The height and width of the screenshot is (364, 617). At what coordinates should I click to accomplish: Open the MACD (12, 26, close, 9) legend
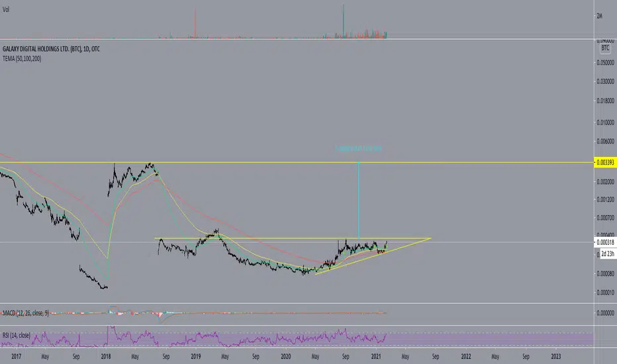click(26, 313)
